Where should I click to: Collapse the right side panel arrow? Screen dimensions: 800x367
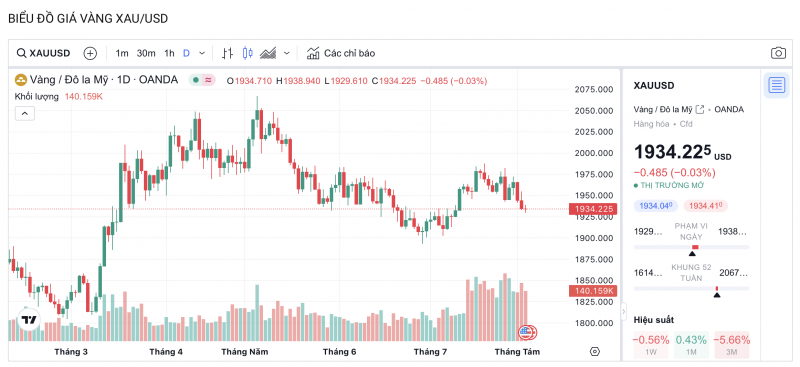[623, 311]
